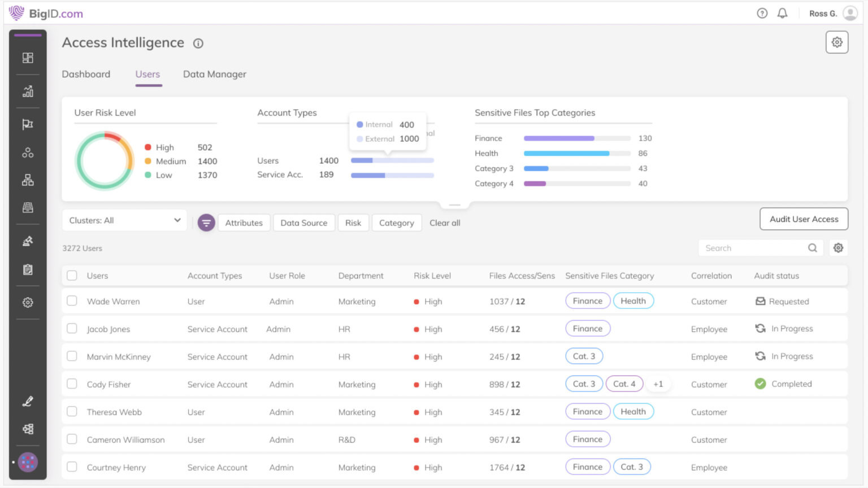Click the Finance category progress bar
868x488 pixels.
[558, 138]
